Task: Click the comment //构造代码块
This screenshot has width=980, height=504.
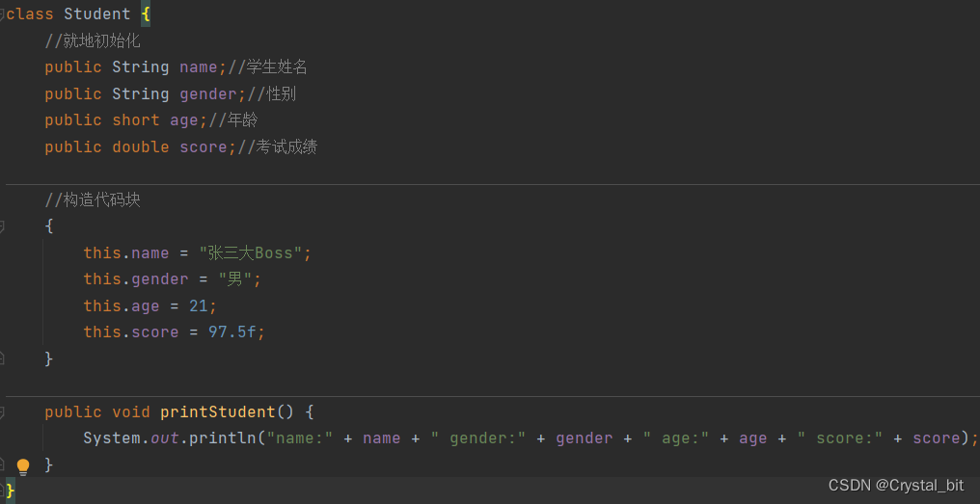Action: [x=93, y=199]
